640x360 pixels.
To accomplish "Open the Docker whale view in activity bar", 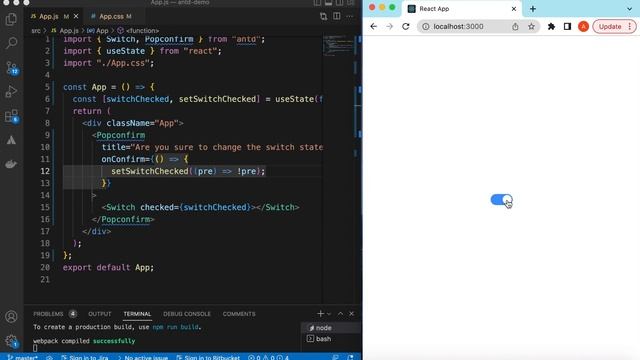I will (11, 164).
